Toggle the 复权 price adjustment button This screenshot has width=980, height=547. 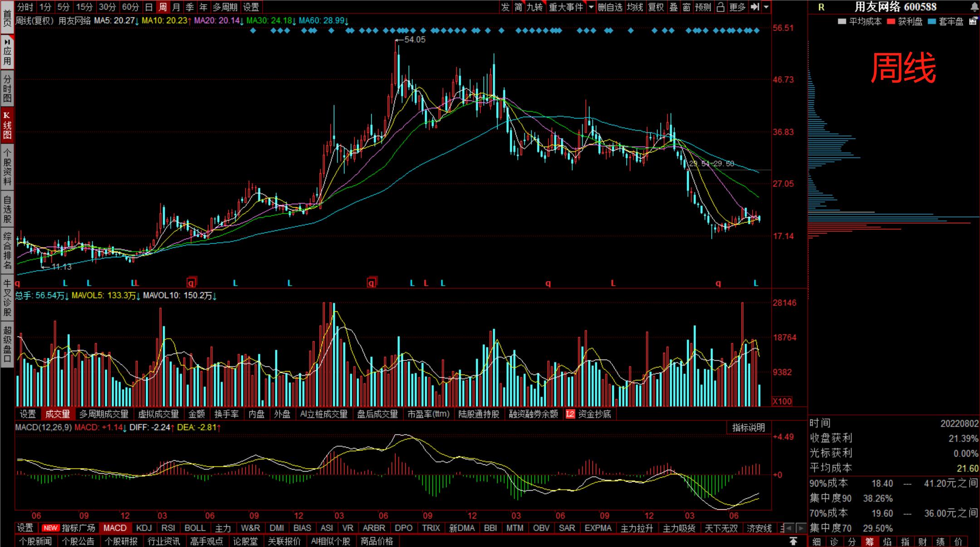656,7
